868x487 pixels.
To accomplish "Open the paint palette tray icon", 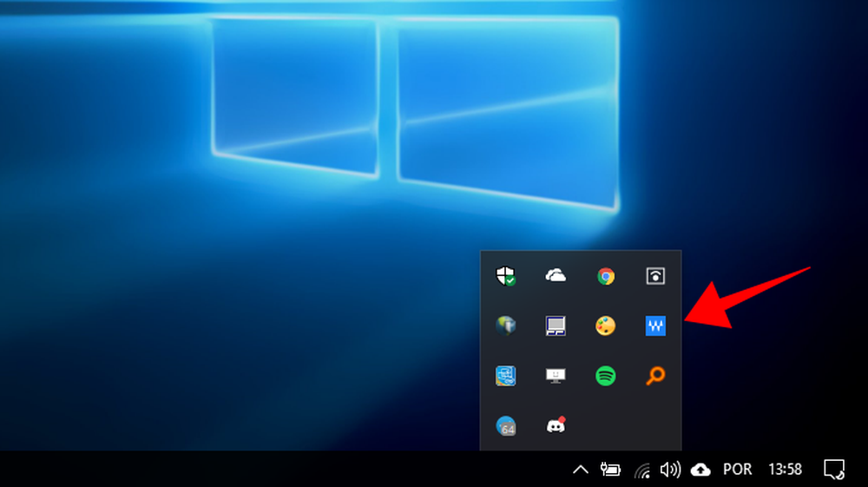I will coord(606,326).
